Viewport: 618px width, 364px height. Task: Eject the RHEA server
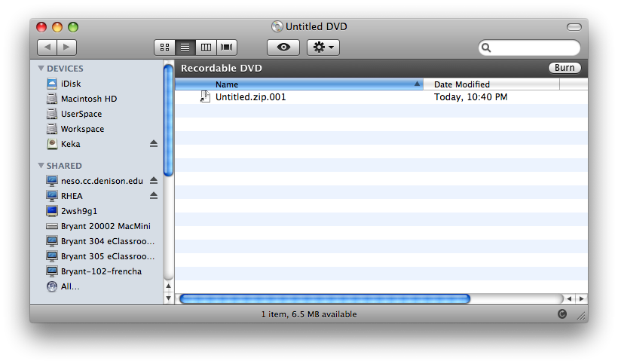pos(154,196)
